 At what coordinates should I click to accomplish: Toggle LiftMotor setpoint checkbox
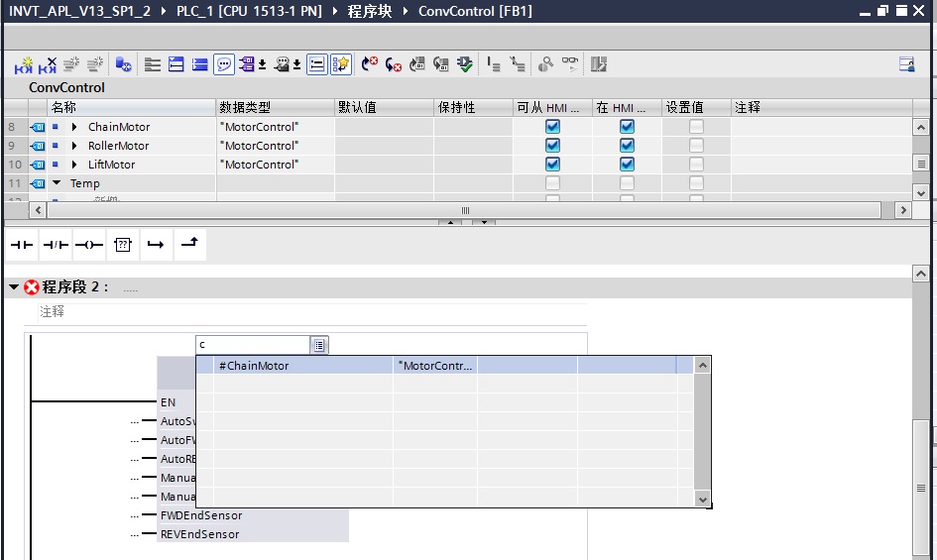point(696,165)
